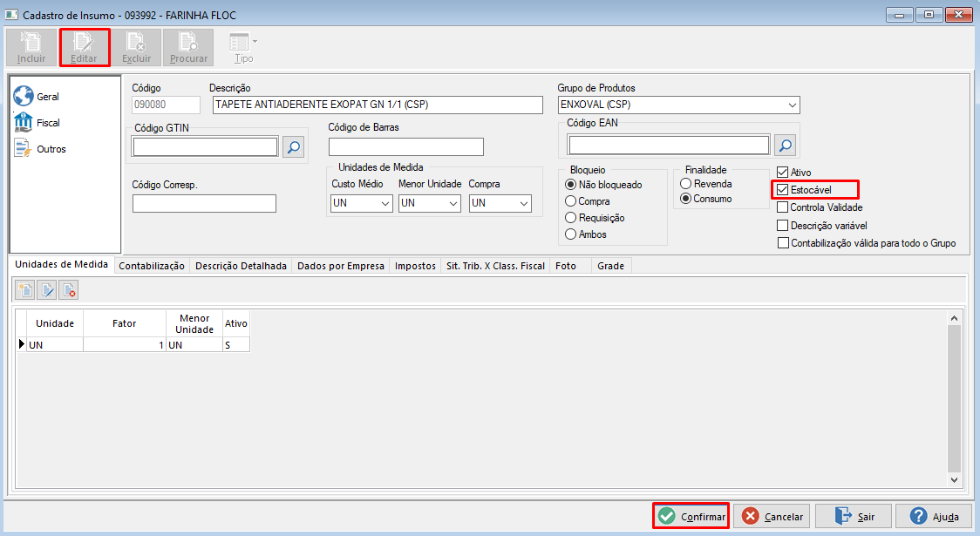
Task: Click the Ativo cell value S
Action: click(235, 345)
